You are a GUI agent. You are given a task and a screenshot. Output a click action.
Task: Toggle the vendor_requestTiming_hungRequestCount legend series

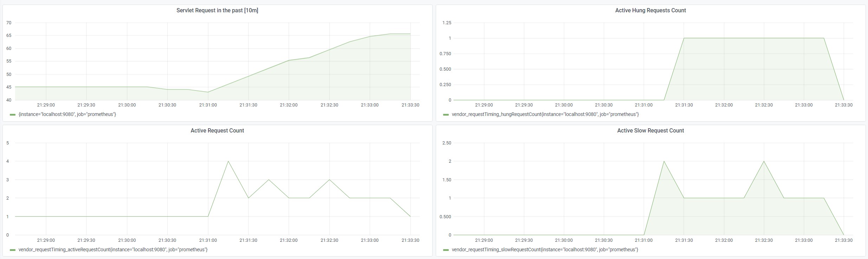click(x=545, y=115)
